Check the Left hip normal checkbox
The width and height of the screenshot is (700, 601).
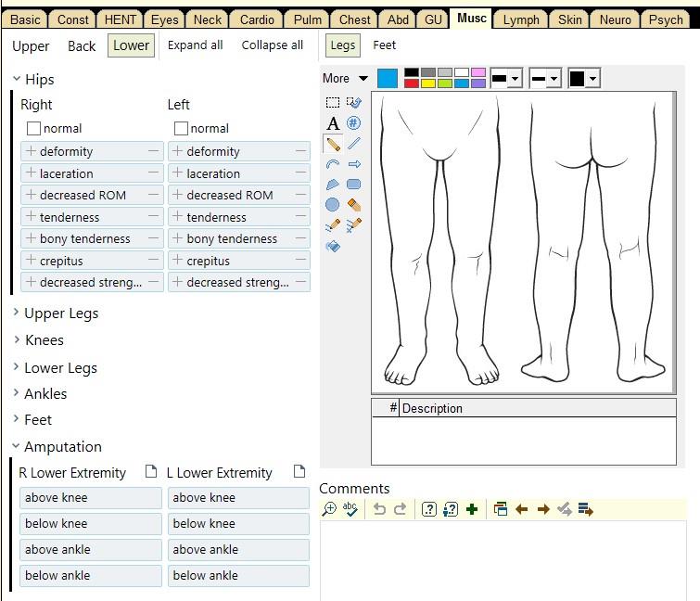[182, 129]
